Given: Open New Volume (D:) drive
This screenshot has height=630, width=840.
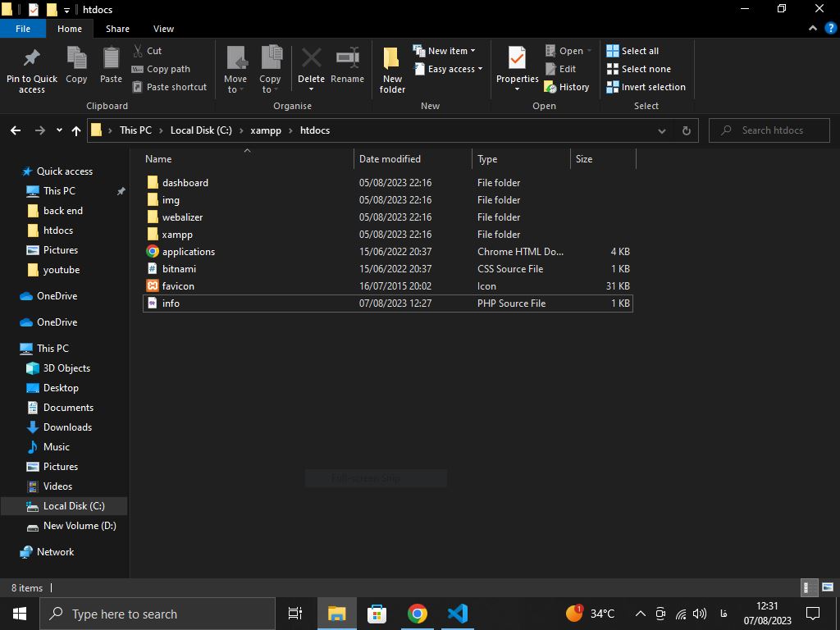Looking at the screenshot, I should [x=80, y=526].
